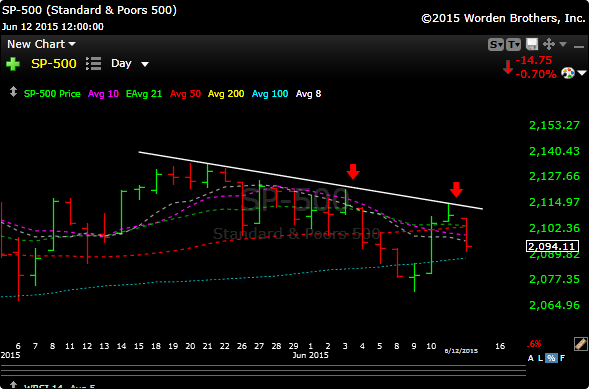Switch scale to A (arithmetic) mode
589x389 pixels.
pos(531,358)
